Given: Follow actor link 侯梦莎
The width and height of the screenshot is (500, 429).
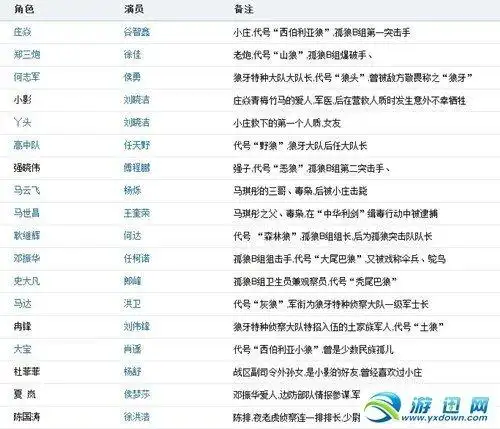Looking at the screenshot, I should (137, 394).
